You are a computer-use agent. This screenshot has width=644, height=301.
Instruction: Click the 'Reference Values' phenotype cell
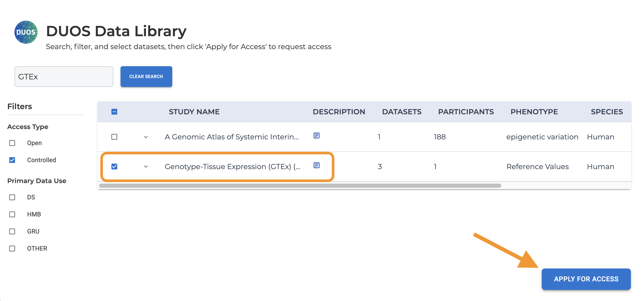click(537, 167)
